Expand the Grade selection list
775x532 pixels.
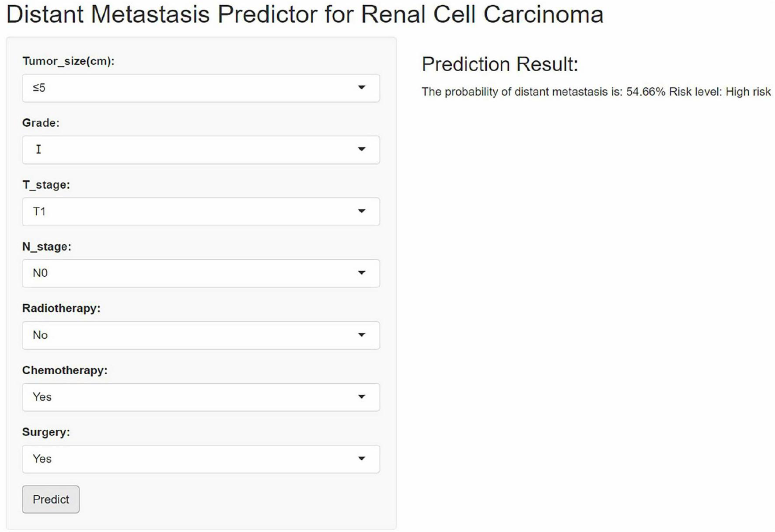(x=201, y=150)
